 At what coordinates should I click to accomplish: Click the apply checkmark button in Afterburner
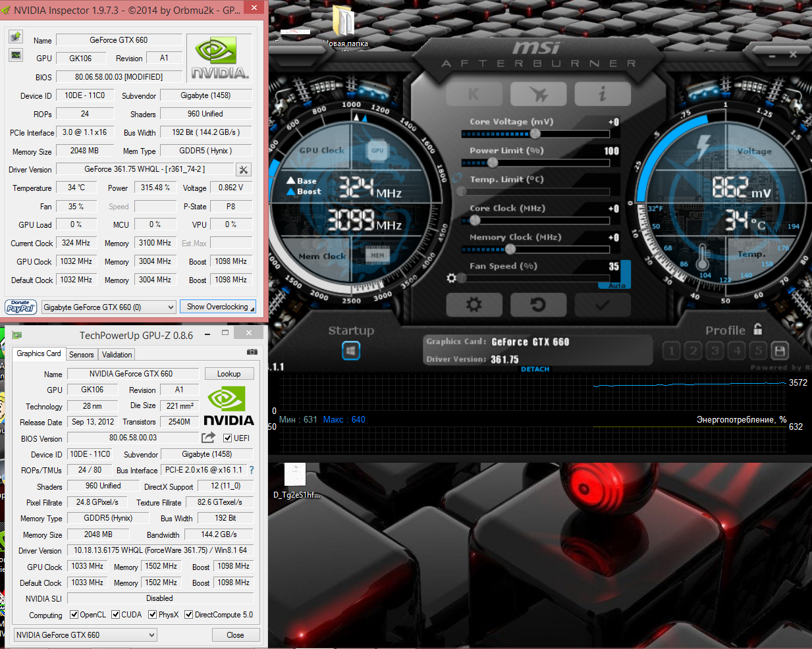pyautogui.click(x=602, y=305)
